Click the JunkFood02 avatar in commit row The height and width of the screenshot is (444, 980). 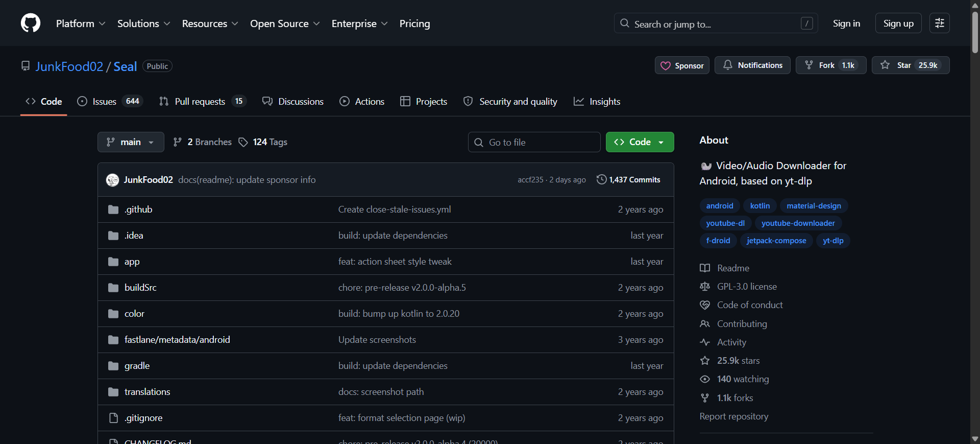(112, 180)
